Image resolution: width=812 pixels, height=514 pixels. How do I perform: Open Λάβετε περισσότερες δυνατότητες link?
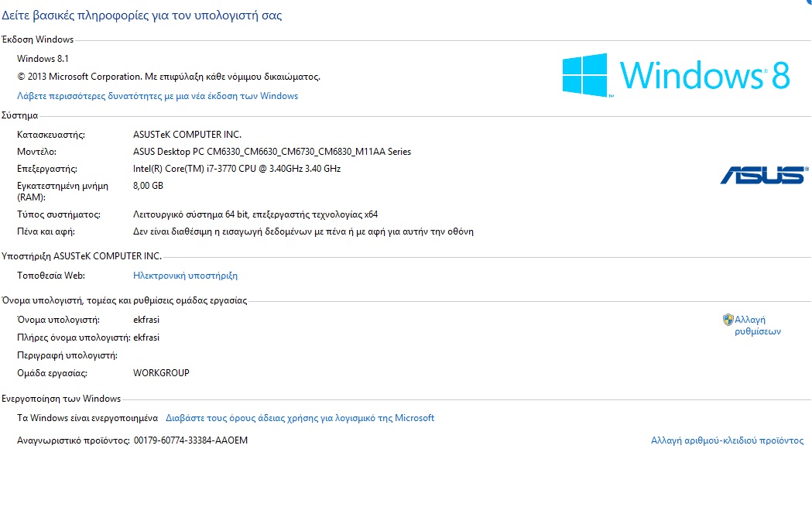coord(157,96)
